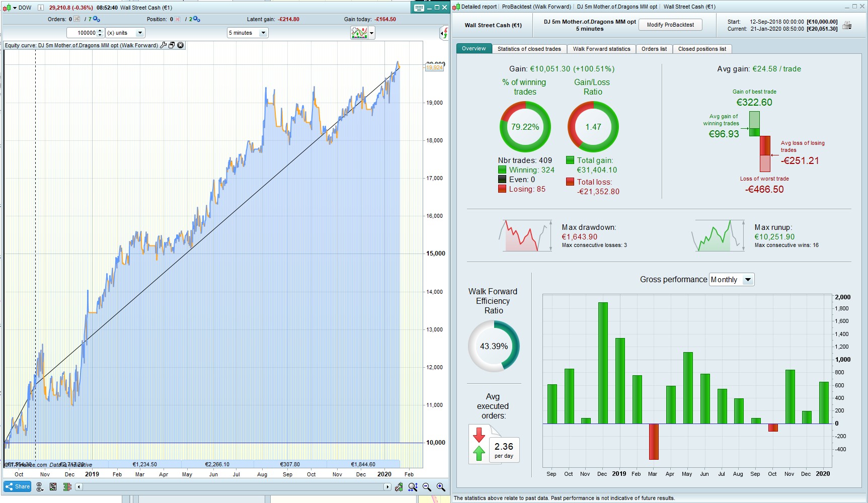
Task: Click the €2,266.10 chart period label
Action: click(217, 464)
